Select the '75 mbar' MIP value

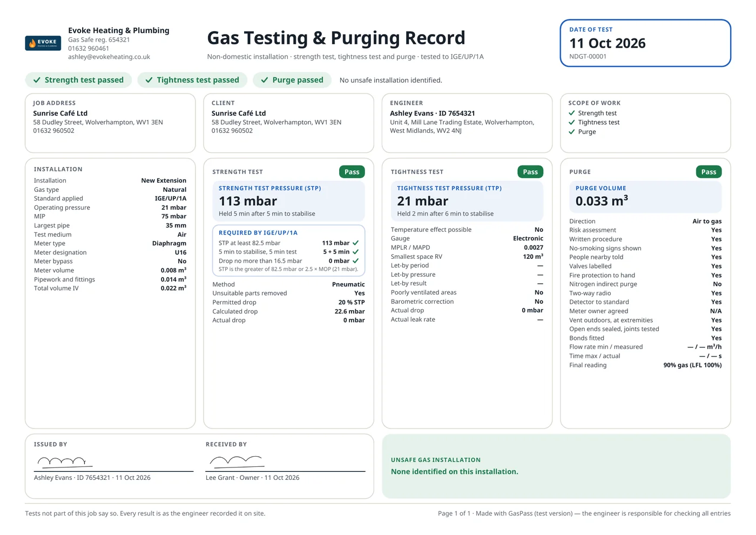(174, 216)
